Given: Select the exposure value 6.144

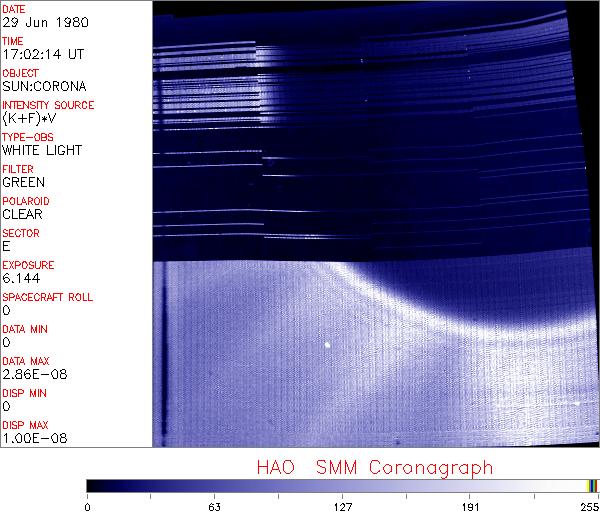Looking at the screenshot, I should tap(20, 278).
